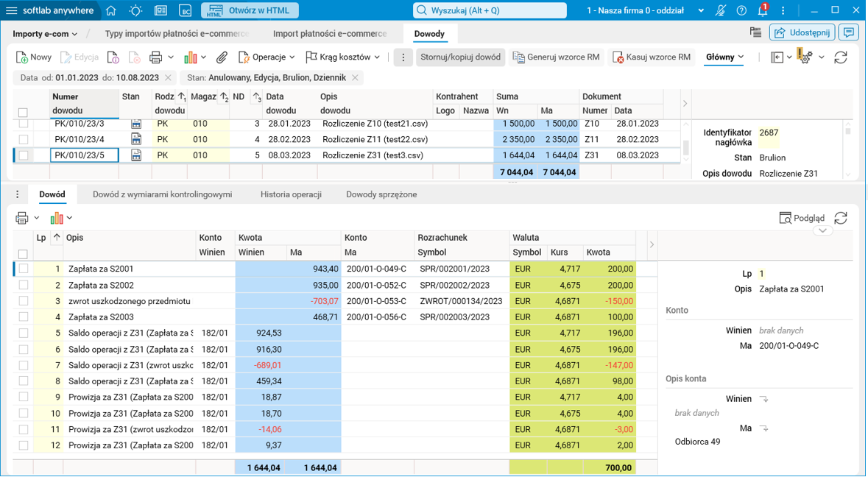The image size is (868, 477).
Task: Click the help question mark icon
Action: (x=741, y=11)
